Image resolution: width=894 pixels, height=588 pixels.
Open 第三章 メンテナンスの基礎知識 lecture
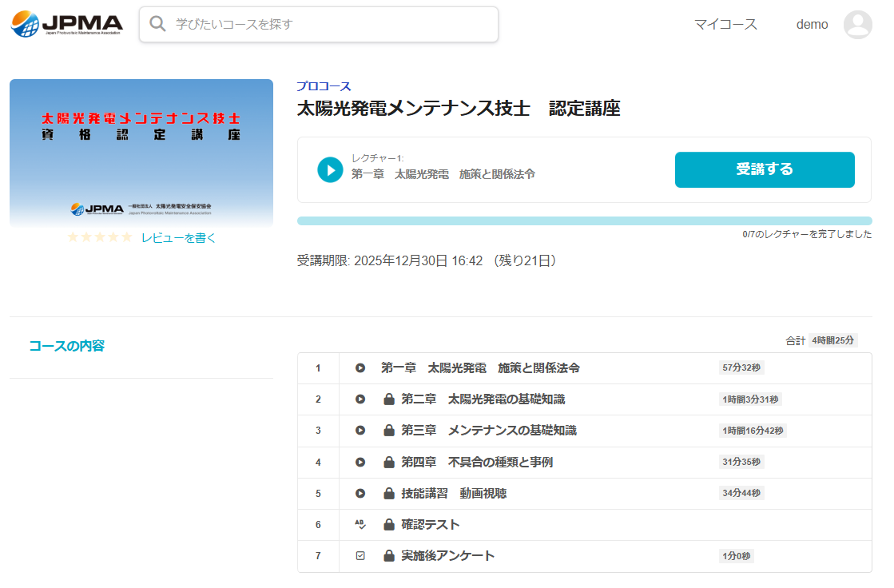pyautogui.click(x=488, y=431)
